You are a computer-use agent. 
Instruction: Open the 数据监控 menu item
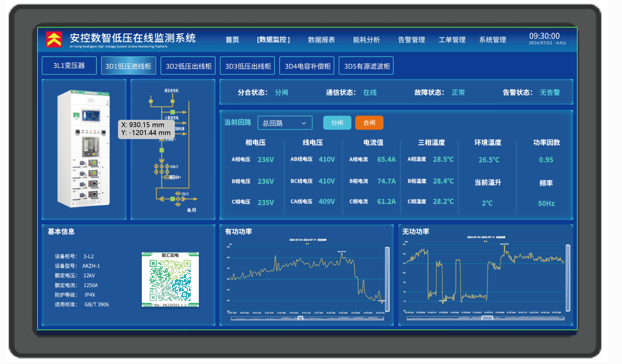(273, 39)
